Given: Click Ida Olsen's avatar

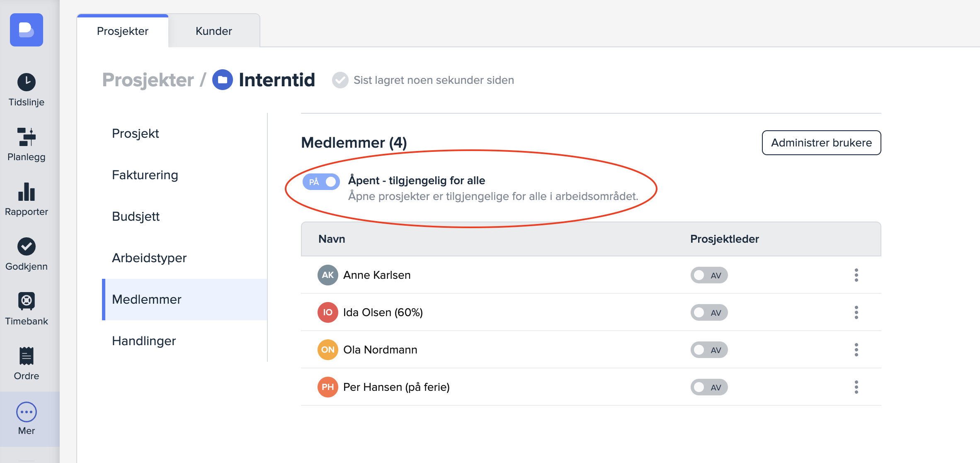Looking at the screenshot, I should coord(328,312).
